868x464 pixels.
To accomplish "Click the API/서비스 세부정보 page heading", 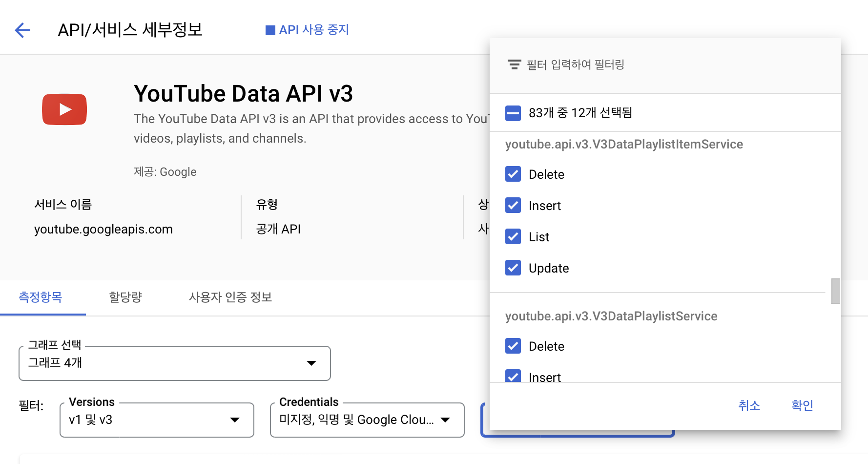I will point(130,30).
